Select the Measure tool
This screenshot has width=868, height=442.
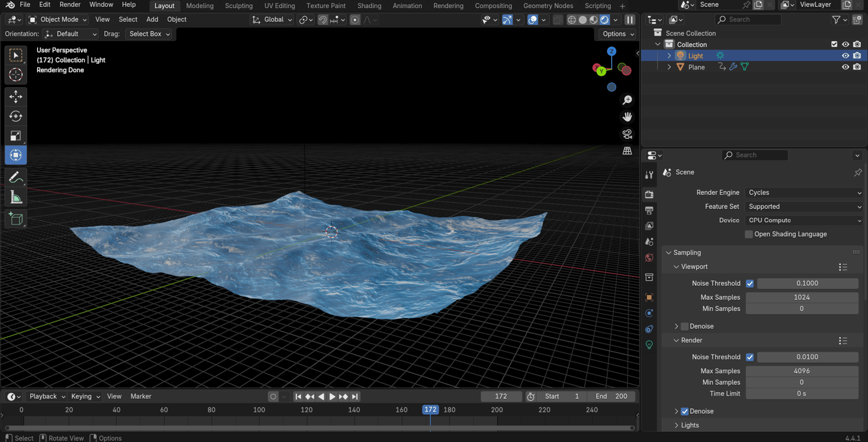pos(16,197)
